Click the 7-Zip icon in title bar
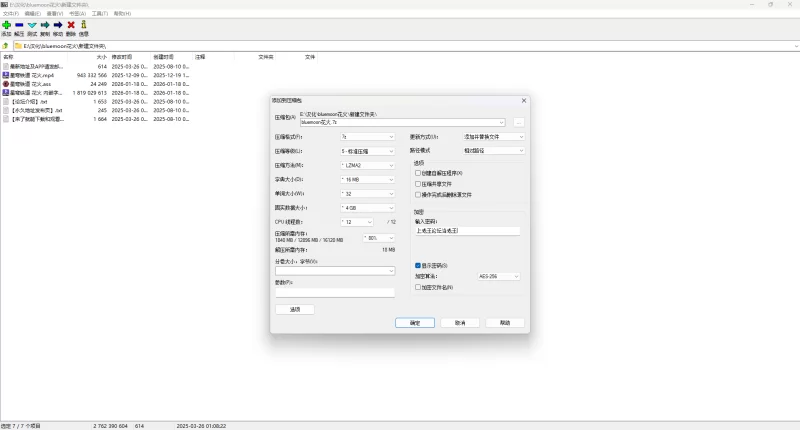This screenshot has width=800, height=430. click(x=4, y=5)
